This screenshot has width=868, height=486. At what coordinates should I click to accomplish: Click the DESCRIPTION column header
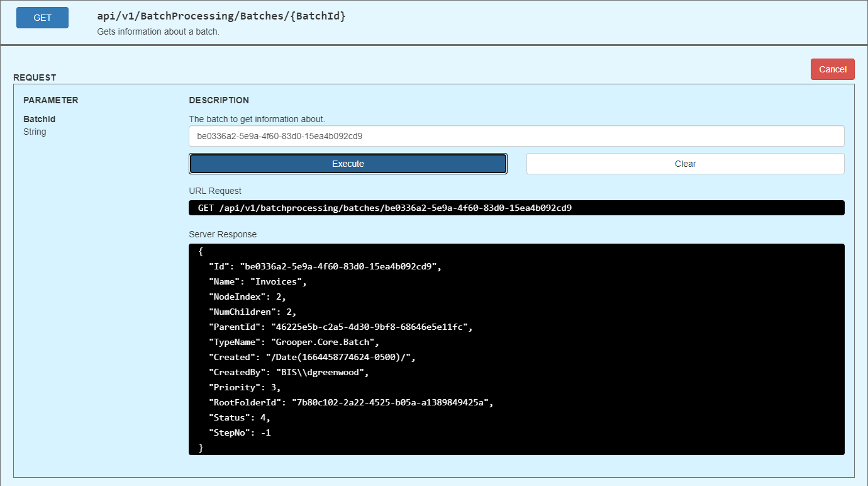pyautogui.click(x=219, y=100)
